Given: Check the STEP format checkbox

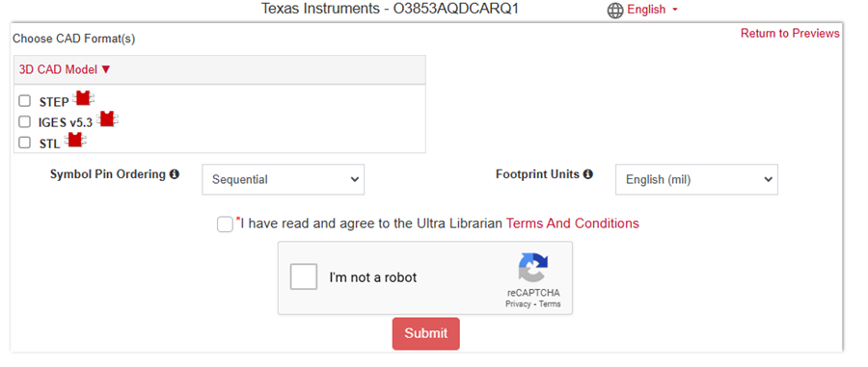Looking at the screenshot, I should click(24, 100).
